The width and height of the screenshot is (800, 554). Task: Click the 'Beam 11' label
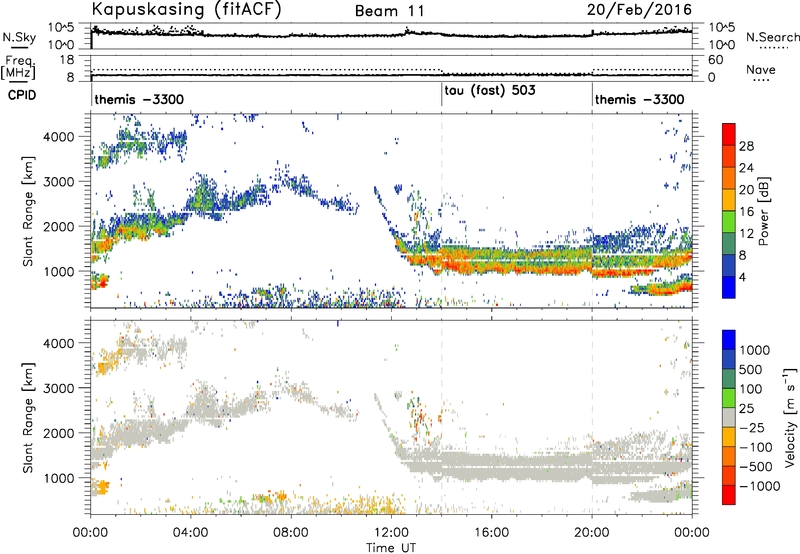[390, 11]
